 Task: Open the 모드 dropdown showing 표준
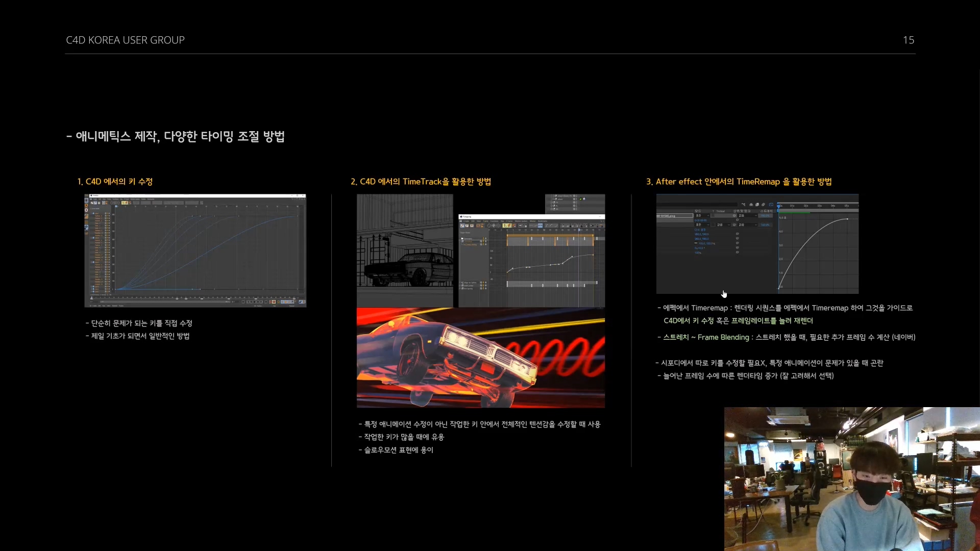(701, 216)
